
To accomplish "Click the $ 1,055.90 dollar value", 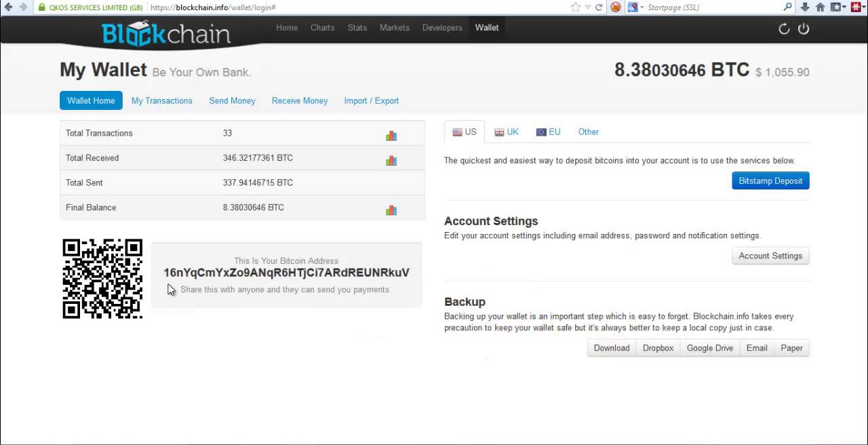I will (x=783, y=72).
